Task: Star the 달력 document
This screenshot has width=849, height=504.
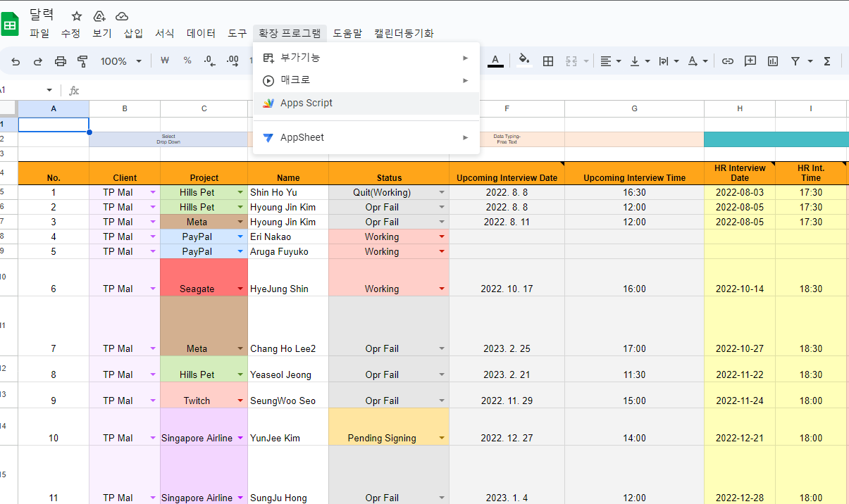Action: tap(77, 15)
